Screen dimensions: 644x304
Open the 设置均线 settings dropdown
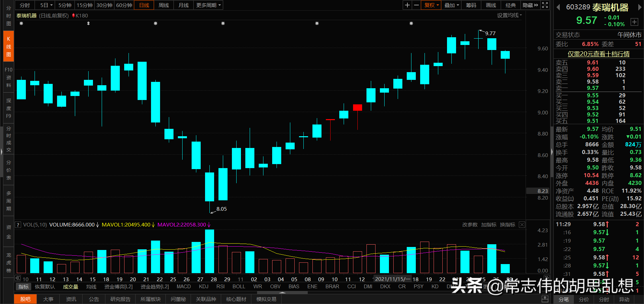[509, 15]
